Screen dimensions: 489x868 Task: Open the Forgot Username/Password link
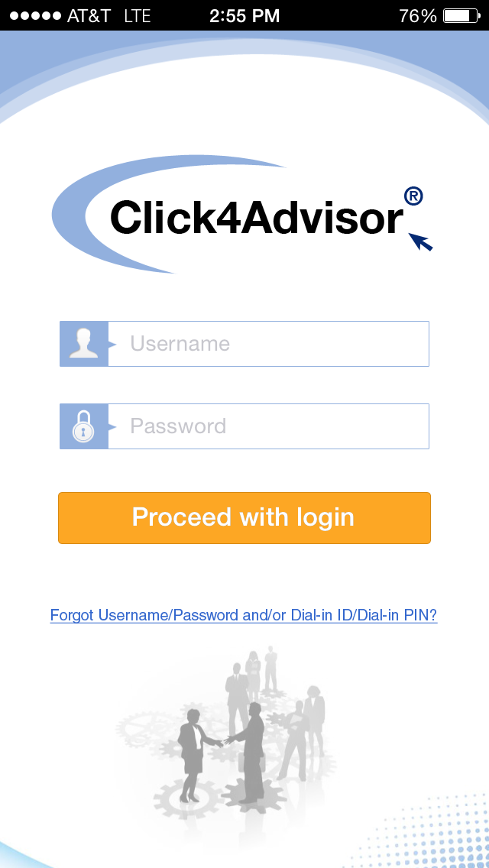244,615
